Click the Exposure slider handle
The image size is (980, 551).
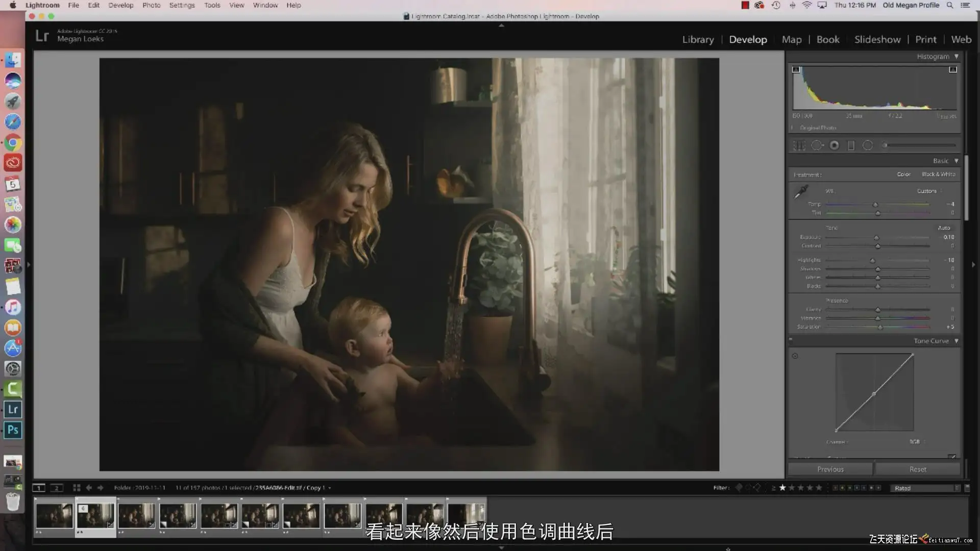click(876, 238)
